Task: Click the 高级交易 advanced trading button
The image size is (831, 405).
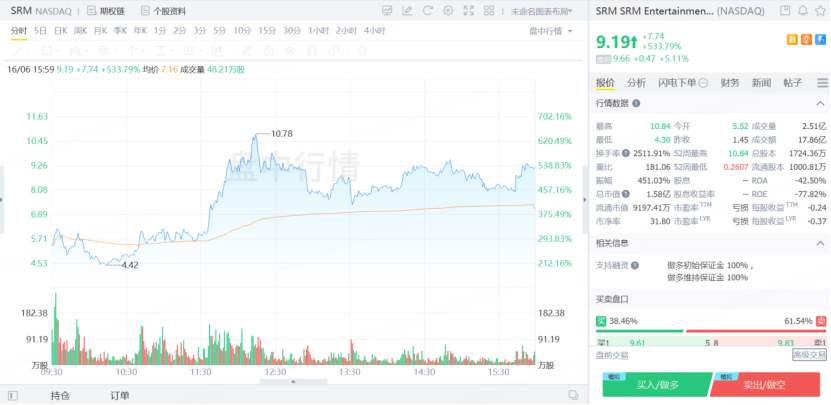Action: point(809,355)
